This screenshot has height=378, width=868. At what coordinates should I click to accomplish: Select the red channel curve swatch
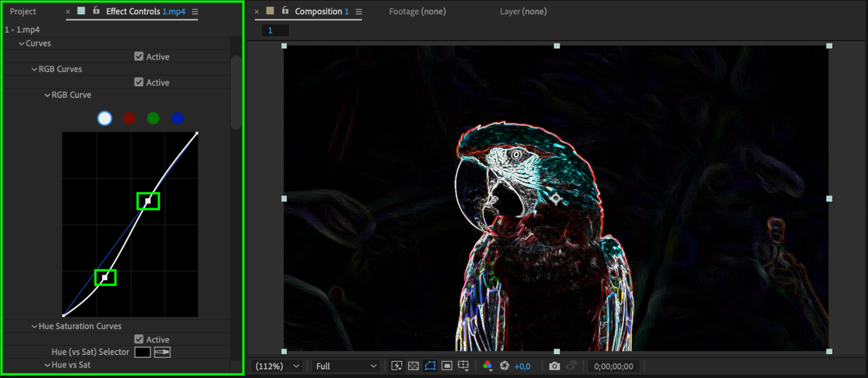(x=129, y=118)
